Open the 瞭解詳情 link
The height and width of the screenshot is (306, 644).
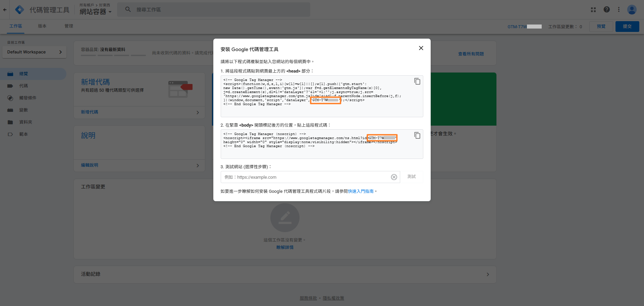point(285,248)
